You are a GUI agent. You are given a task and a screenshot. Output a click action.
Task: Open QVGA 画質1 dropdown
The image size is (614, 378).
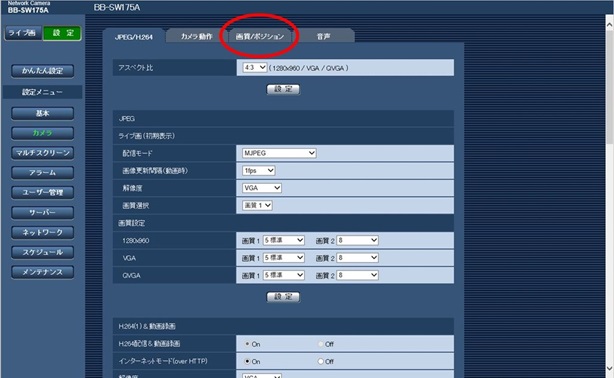point(284,275)
